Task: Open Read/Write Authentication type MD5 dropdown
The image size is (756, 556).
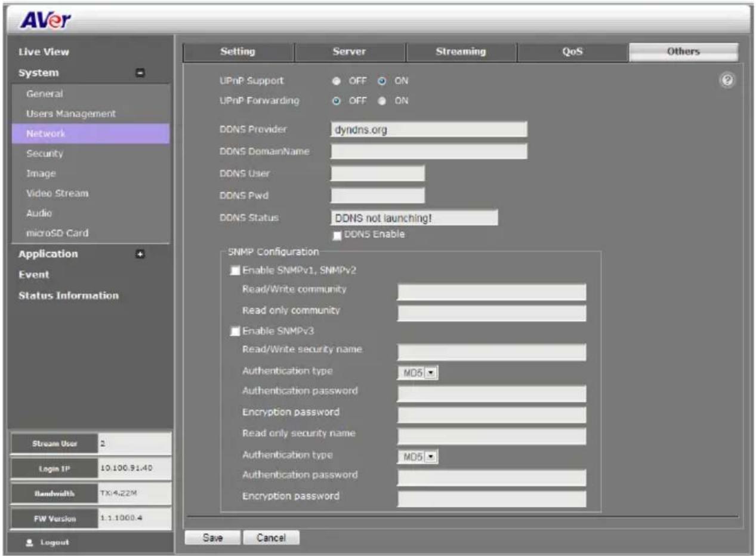Action: (x=418, y=374)
